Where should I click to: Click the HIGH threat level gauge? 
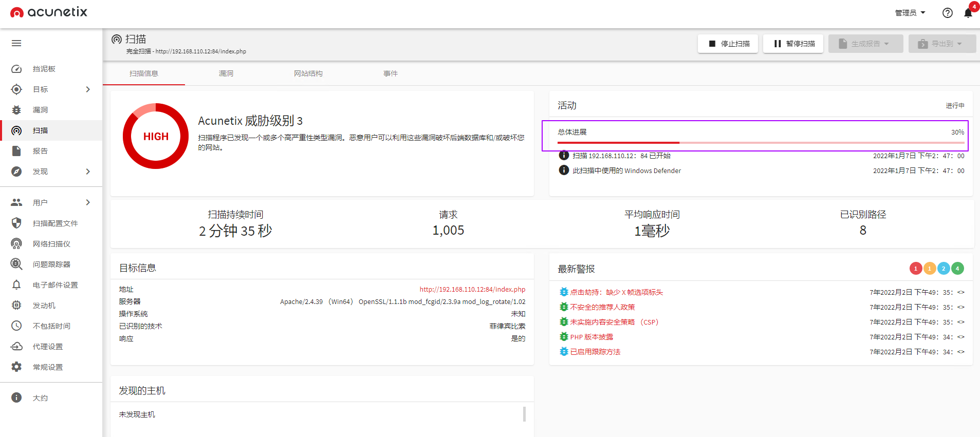point(156,136)
